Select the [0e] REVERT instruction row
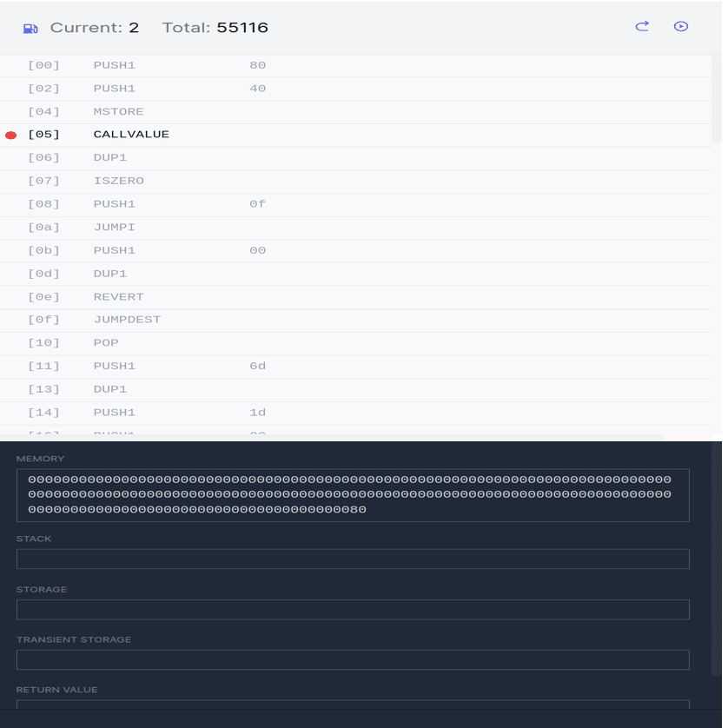 355,298
